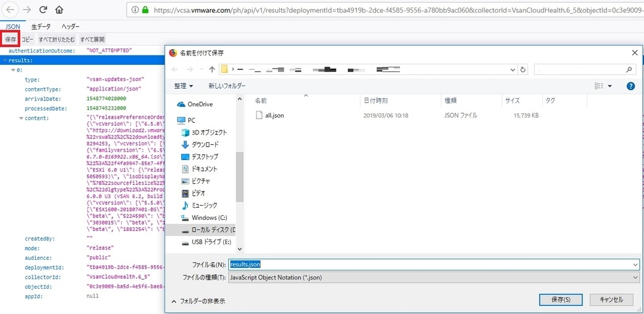The width and height of the screenshot is (644, 314).
Task: Click scrollbar down arrow in navigation pane
Action: [x=240, y=249]
